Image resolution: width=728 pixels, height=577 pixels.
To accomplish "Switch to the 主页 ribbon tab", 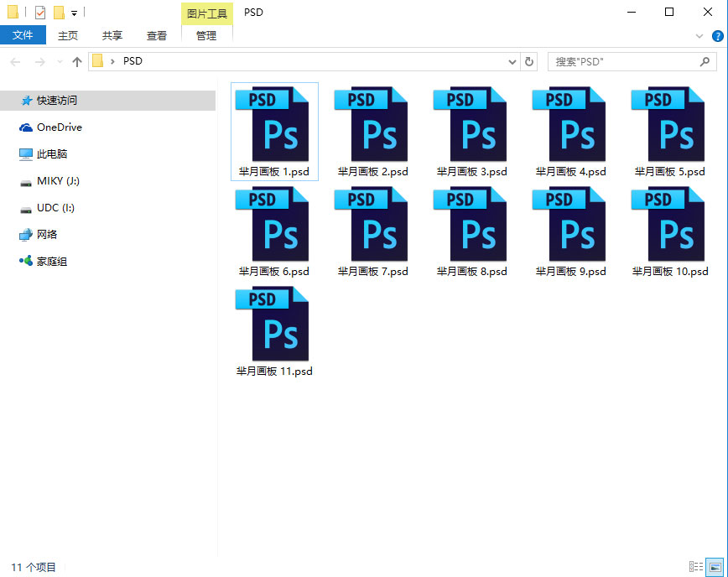I will [68, 35].
